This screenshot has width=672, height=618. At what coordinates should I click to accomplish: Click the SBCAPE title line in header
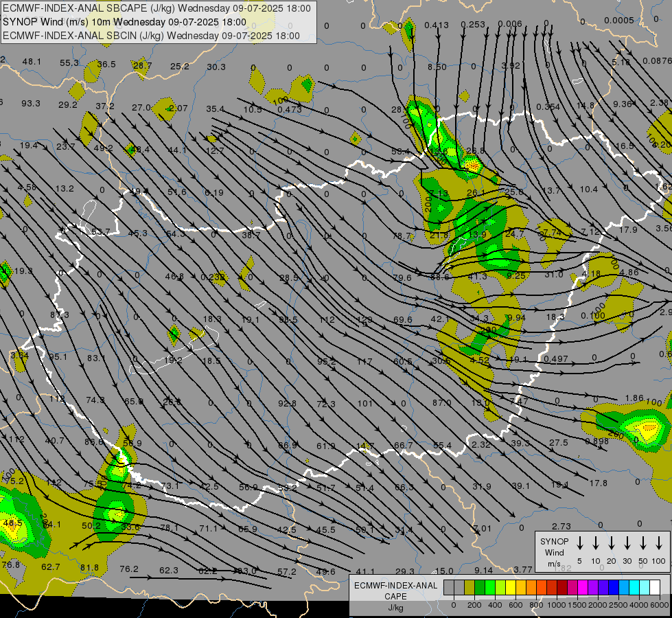(x=157, y=8)
